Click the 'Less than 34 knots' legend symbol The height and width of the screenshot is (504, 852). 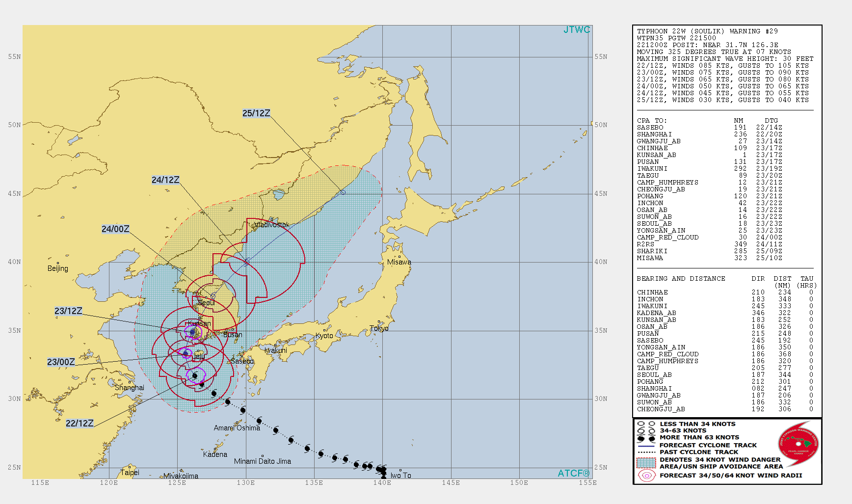point(646,424)
